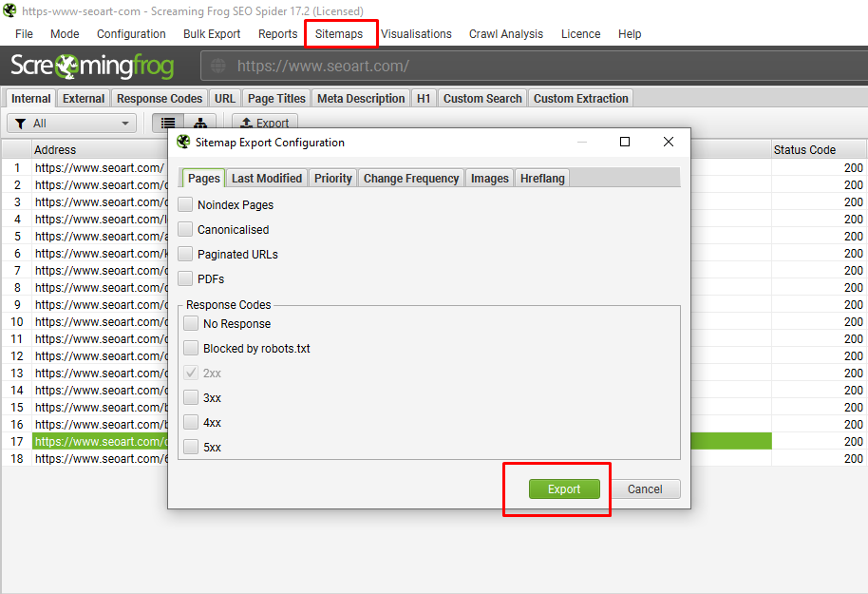
Task: Open the Crawl Analysis menu
Action: (x=506, y=34)
